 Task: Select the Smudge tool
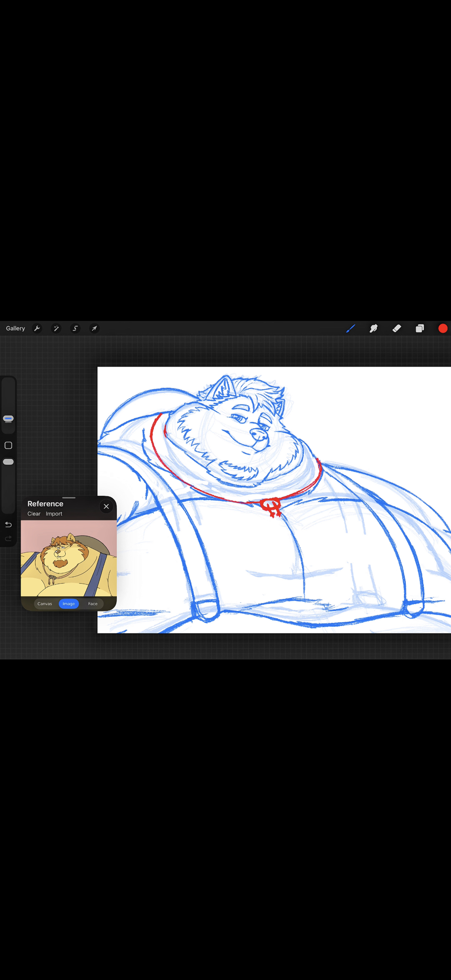pyautogui.click(x=374, y=328)
